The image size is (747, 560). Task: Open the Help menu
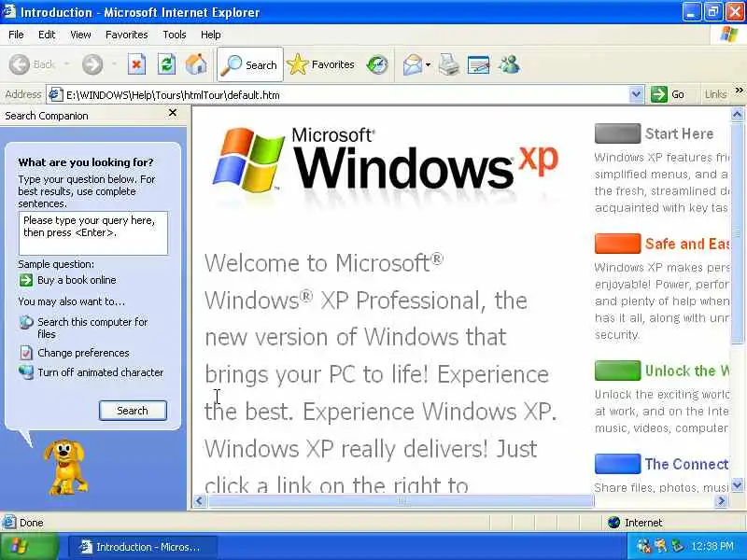click(x=211, y=35)
